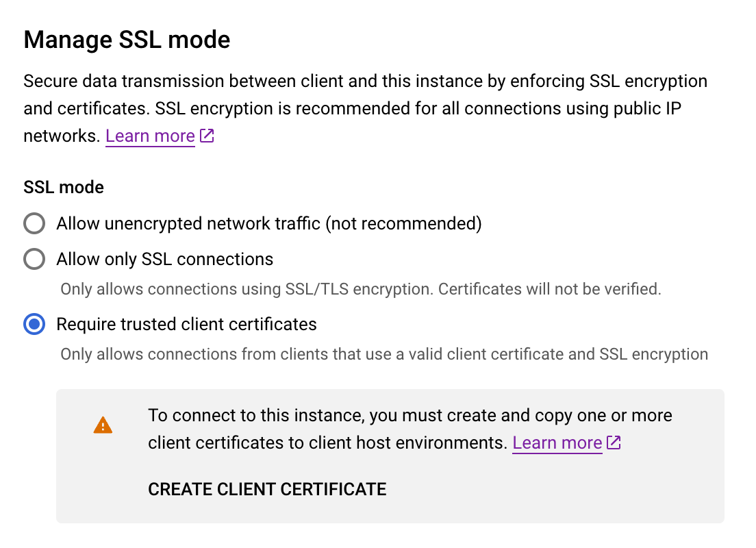The width and height of the screenshot is (756, 548).
Task: Click the external link symbol beside bottom Learn more
Action: click(x=614, y=443)
